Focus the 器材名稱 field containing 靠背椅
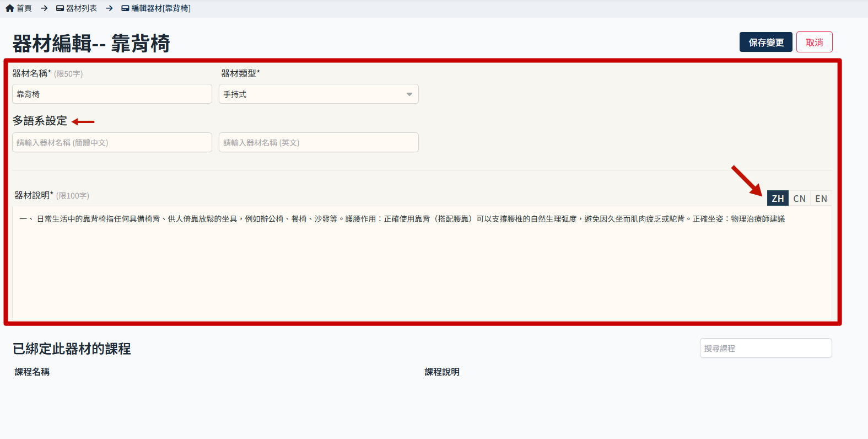 tap(112, 94)
